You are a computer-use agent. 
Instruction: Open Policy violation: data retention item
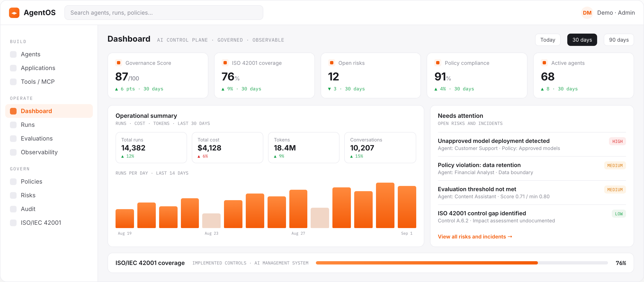(532, 169)
